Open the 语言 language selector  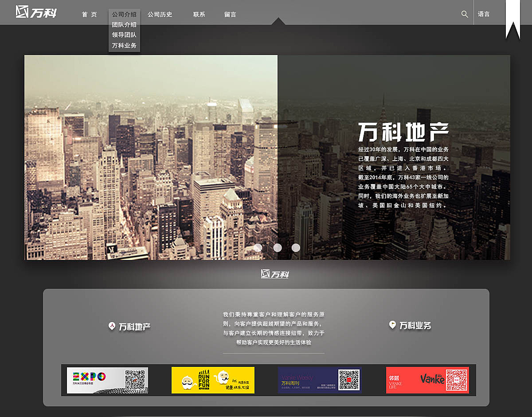click(484, 14)
